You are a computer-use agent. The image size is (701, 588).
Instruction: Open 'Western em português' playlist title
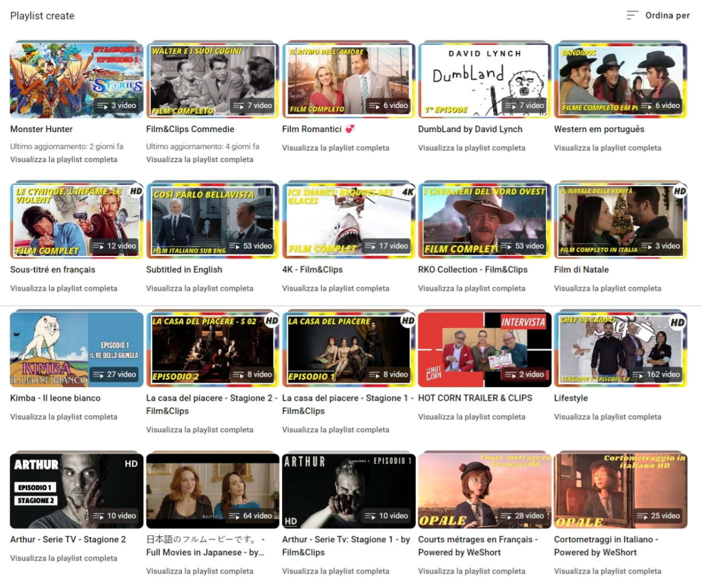(x=599, y=129)
